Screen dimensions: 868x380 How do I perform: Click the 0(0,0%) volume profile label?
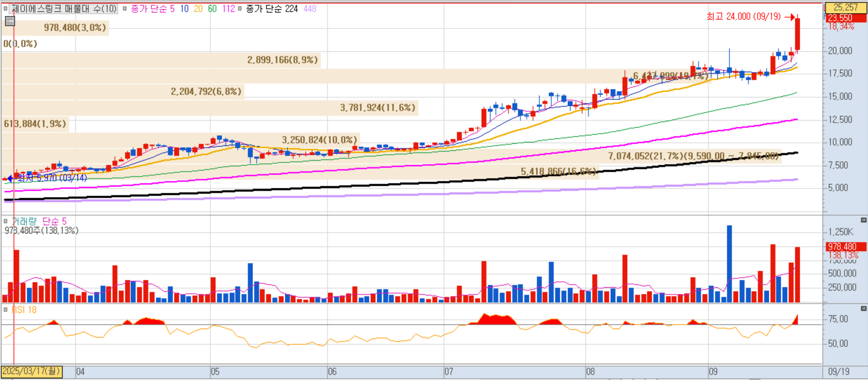[x=20, y=44]
